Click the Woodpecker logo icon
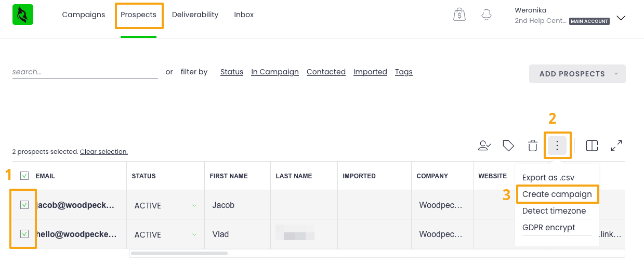The height and width of the screenshot is (276, 644). [x=23, y=15]
